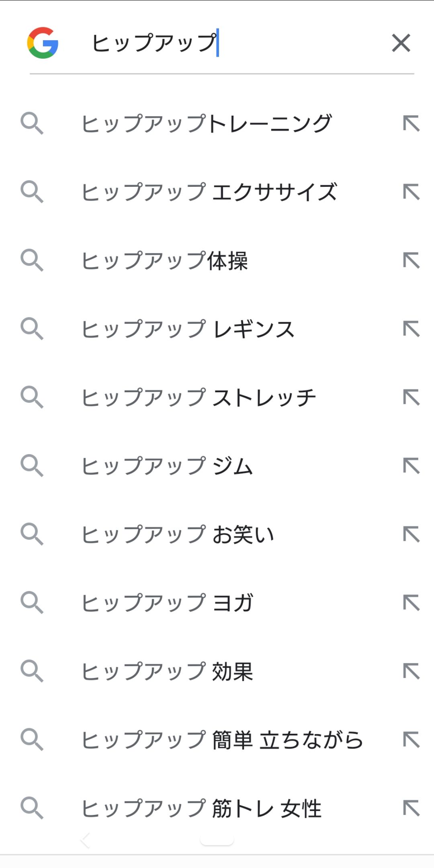Select suggestion ヒップアップトレーニング

pos(207,123)
